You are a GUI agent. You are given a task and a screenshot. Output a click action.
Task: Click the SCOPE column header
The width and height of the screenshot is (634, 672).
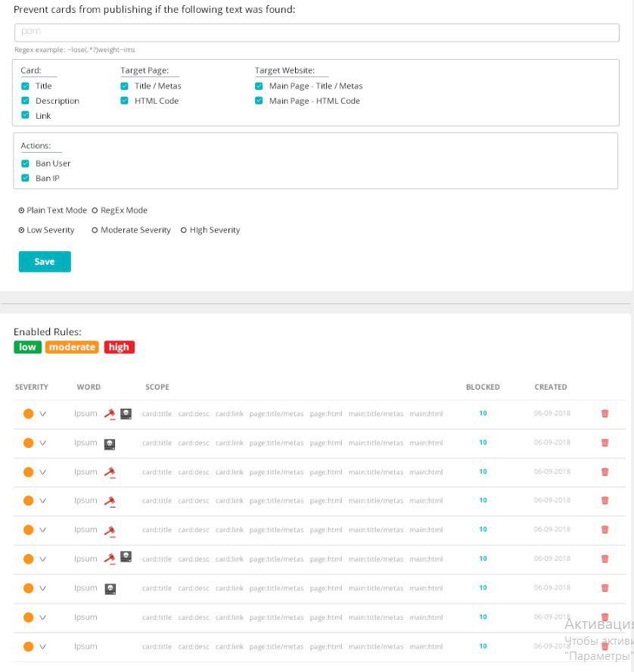coord(157,387)
